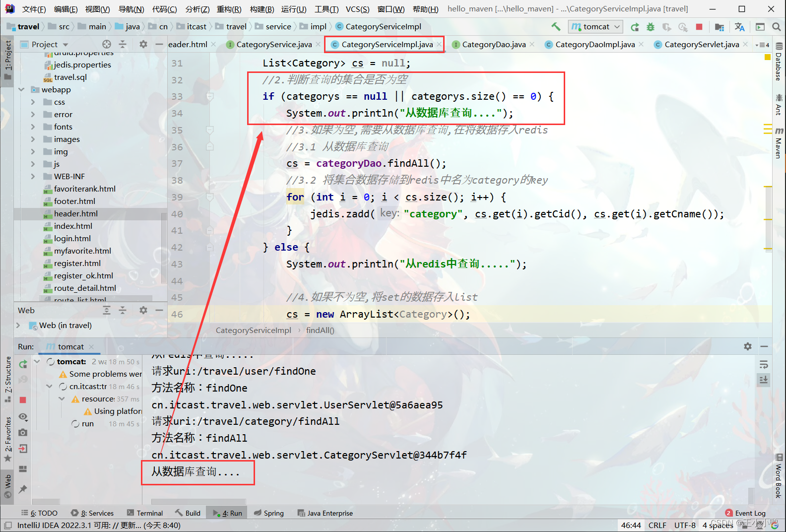Click the Build Project hammer icon
786x532 pixels.
(x=556, y=26)
